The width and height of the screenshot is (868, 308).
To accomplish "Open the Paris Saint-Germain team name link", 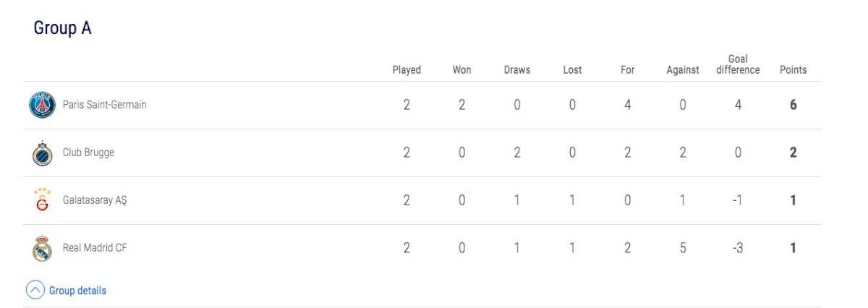I will (x=105, y=105).
